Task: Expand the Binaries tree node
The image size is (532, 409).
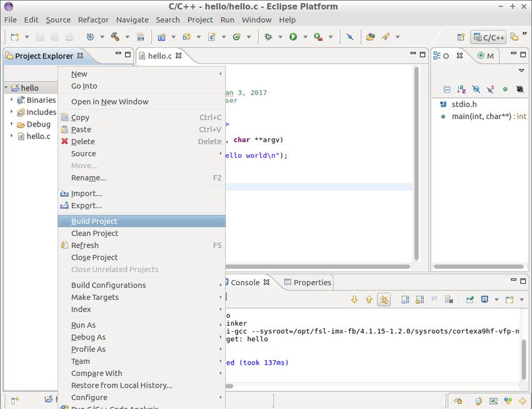Action: coord(11,100)
